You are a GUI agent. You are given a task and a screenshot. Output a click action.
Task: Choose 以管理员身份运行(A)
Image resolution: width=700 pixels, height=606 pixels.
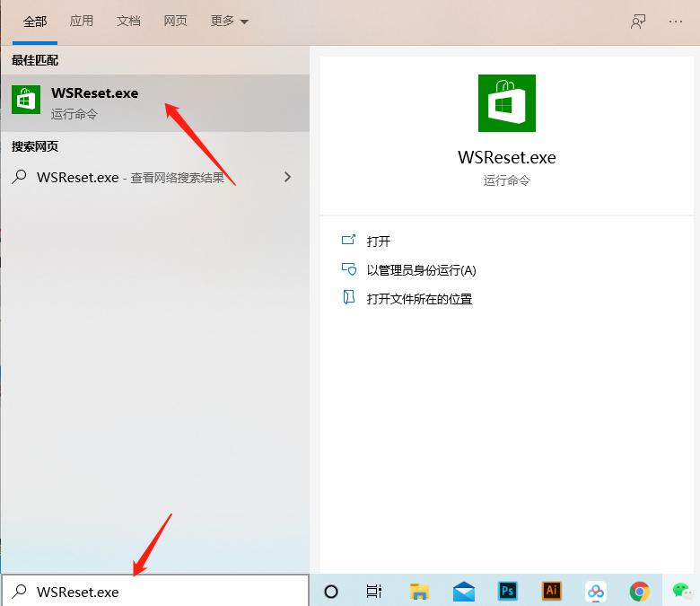[x=421, y=270]
